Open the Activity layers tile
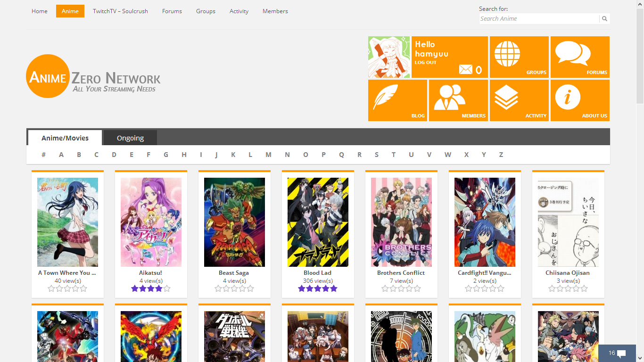Viewport: 644px width, 362px height. (x=519, y=100)
